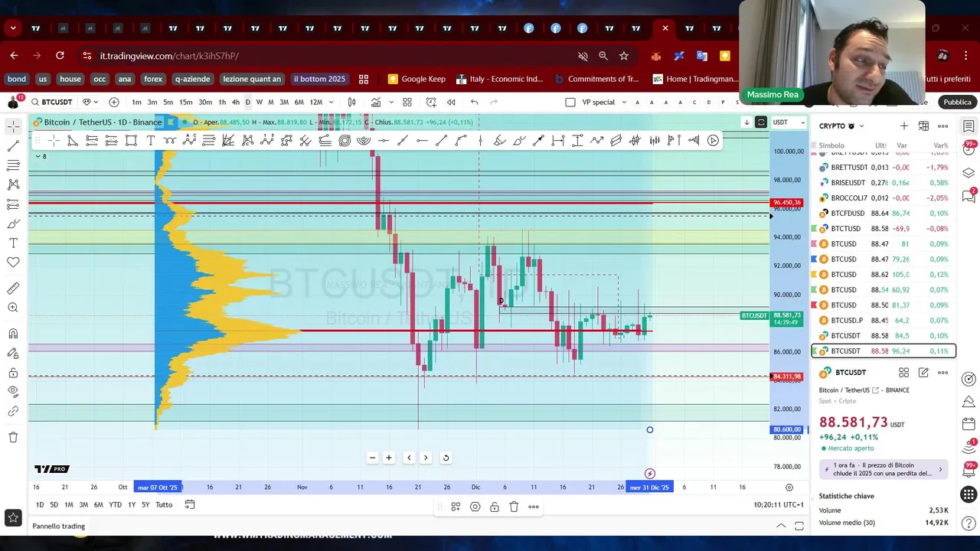Screen dimensions: 980x551
Task: Select the magnet mode icon in left sidebar
Action: [13, 334]
